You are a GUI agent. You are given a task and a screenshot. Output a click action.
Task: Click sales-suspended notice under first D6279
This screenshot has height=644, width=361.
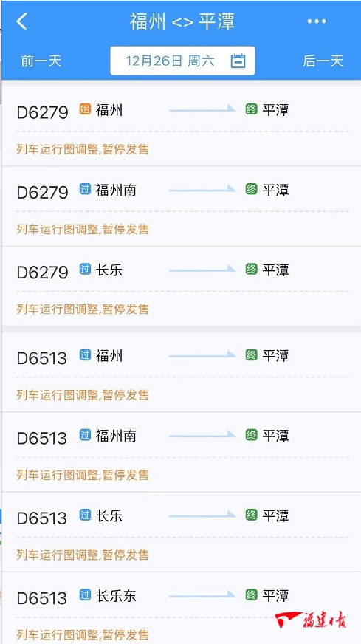[83, 149]
